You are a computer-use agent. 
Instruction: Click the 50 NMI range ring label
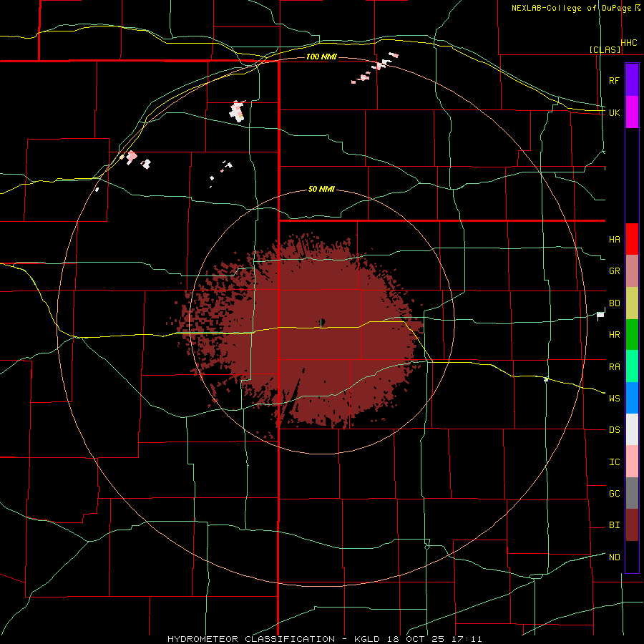[321, 189]
